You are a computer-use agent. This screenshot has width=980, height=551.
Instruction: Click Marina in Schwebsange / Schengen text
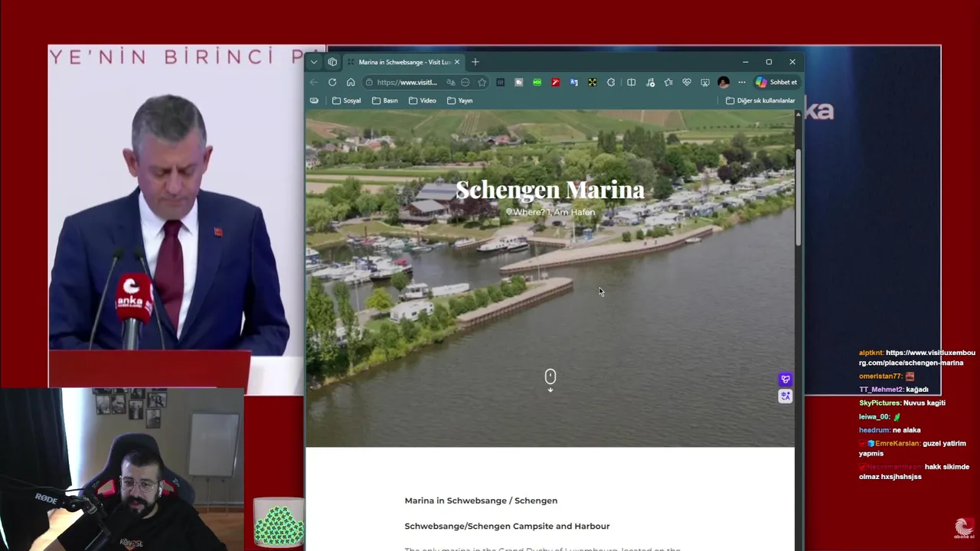tap(481, 500)
